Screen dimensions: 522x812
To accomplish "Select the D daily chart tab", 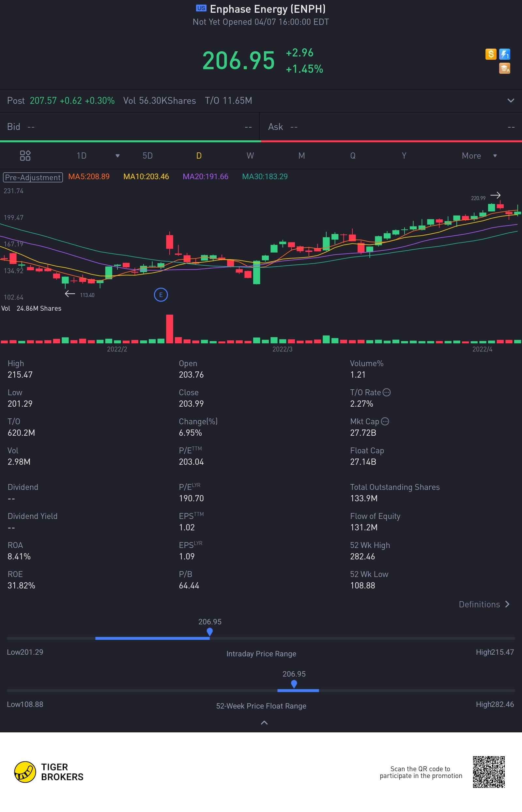I will 199,156.
